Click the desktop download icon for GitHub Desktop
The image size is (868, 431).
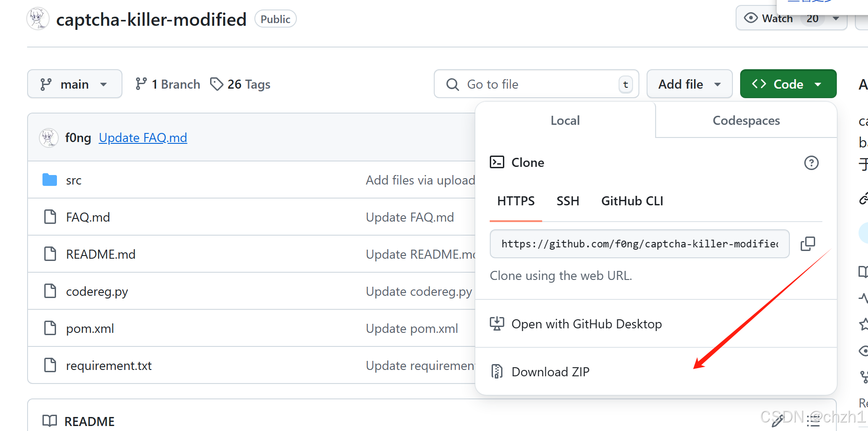point(497,324)
